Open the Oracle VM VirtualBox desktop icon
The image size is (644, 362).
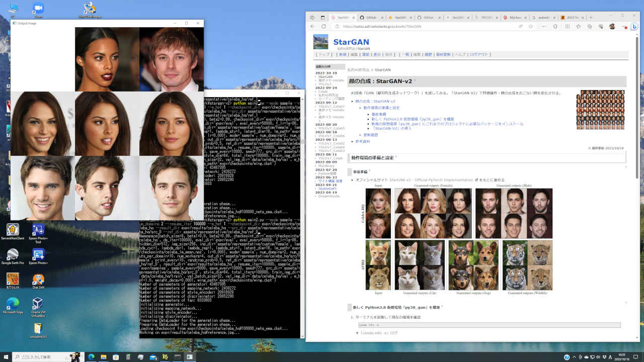(x=37, y=304)
